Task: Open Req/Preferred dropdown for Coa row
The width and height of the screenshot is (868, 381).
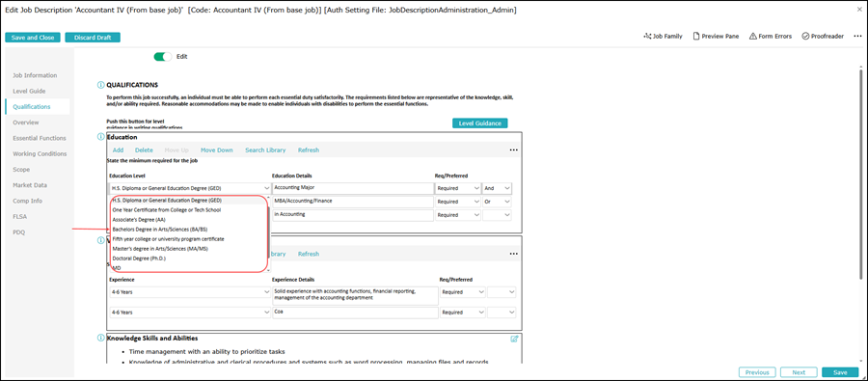Action: click(462, 313)
